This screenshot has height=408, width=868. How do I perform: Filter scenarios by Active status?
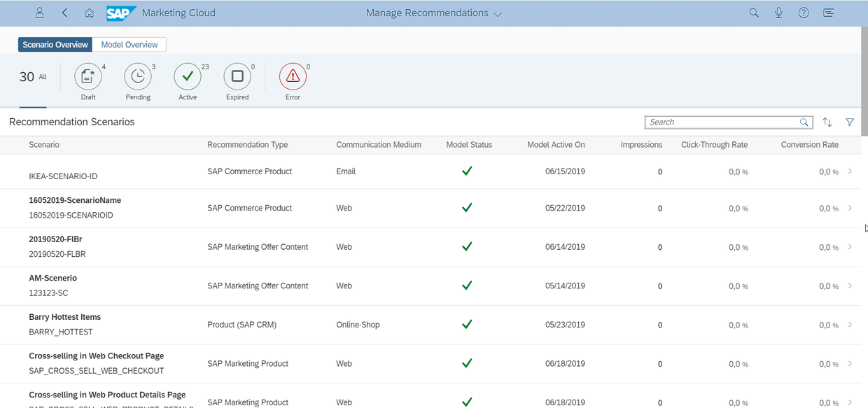(188, 76)
